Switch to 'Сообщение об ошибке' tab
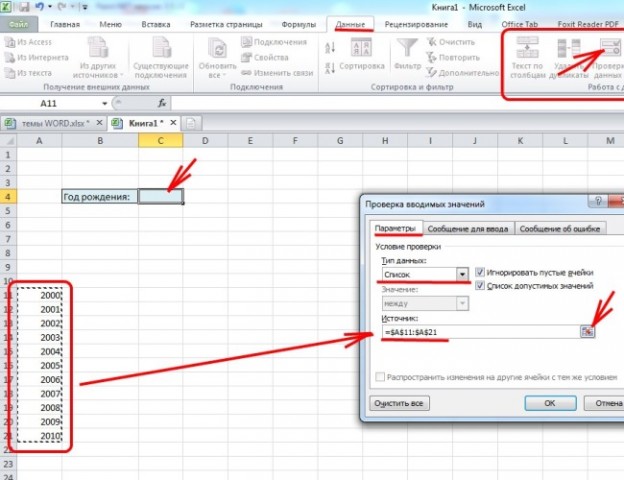The height and width of the screenshot is (480, 624). pyautogui.click(x=560, y=228)
